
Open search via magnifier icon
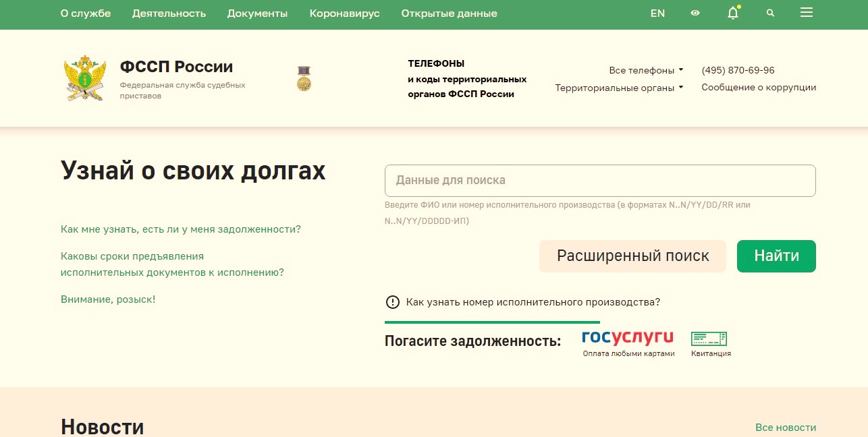[x=769, y=13]
